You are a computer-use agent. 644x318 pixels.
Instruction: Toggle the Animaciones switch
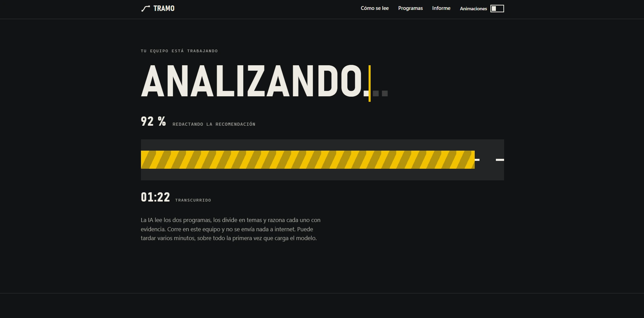point(497,9)
